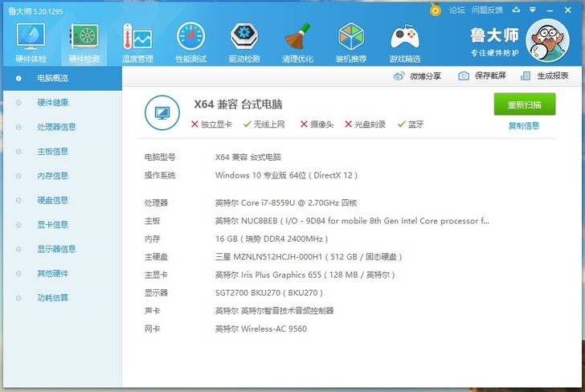Close the 鲁大师 window

pos(568,10)
